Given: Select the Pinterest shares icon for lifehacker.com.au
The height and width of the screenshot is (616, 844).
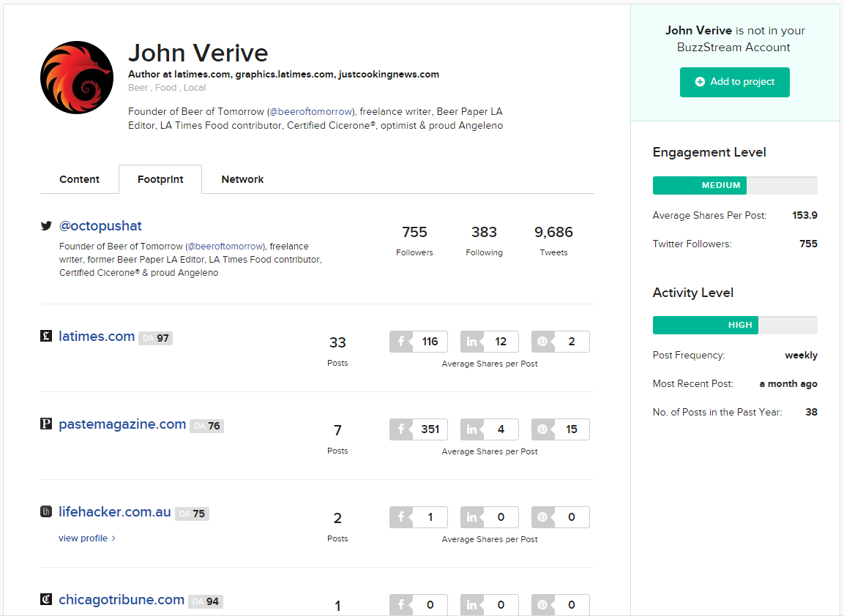Looking at the screenshot, I should click(x=543, y=517).
